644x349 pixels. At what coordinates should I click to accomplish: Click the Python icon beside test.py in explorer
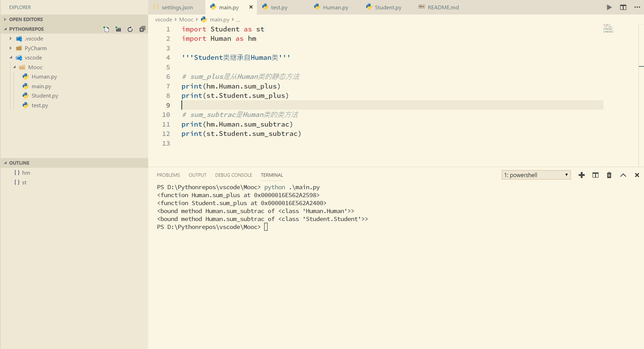tap(26, 105)
